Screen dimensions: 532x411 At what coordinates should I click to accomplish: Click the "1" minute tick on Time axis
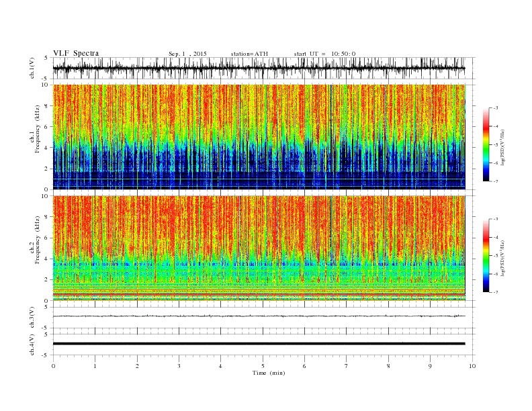click(x=95, y=366)
